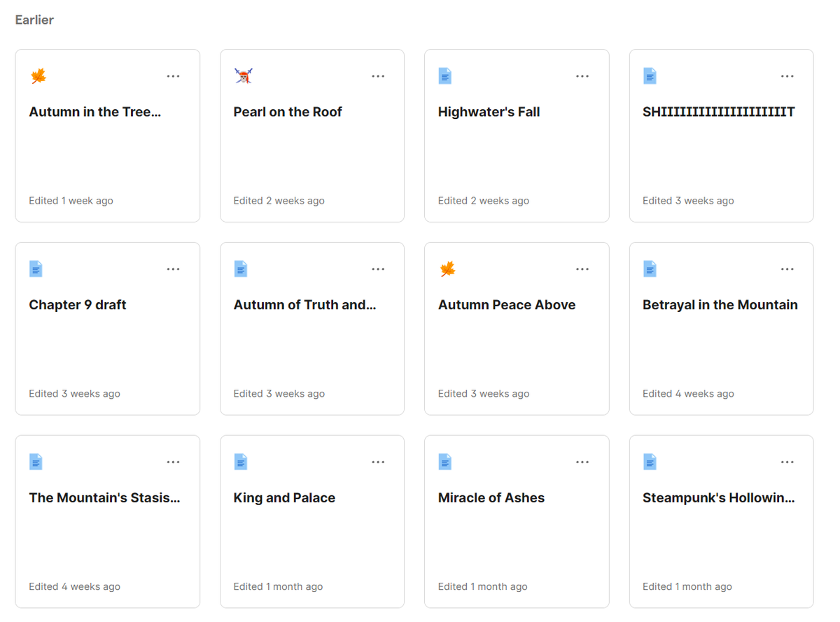Open the King and Palace document

(x=284, y=498)
